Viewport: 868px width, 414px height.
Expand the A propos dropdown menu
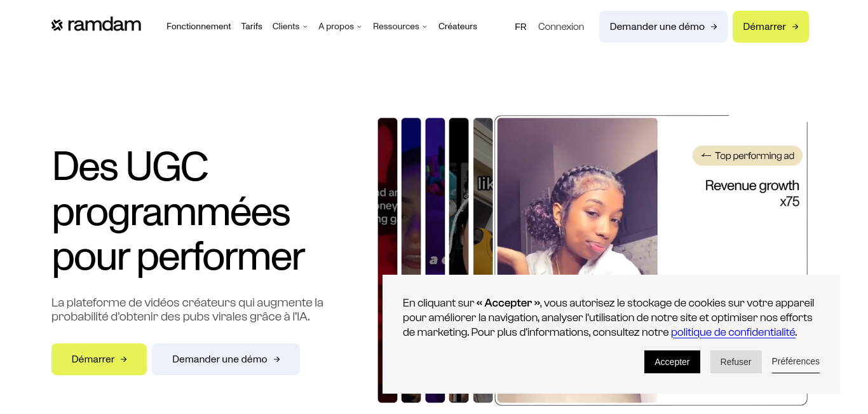pos(340,27)
